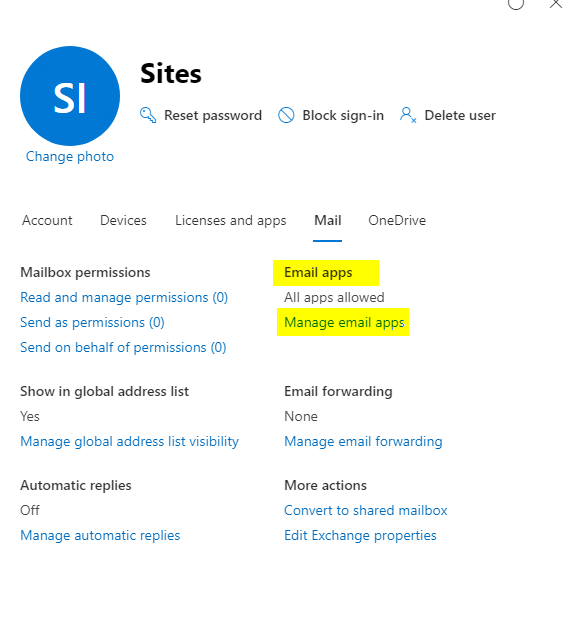The image size is (569, 621).
Task: Click Manage email apps link
Action: tap(344, 322)
